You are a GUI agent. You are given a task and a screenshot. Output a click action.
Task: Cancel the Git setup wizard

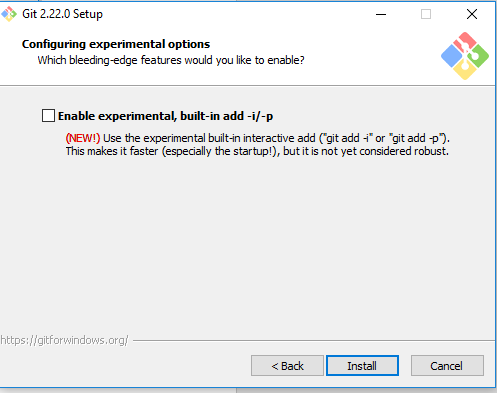click(447, 366)
